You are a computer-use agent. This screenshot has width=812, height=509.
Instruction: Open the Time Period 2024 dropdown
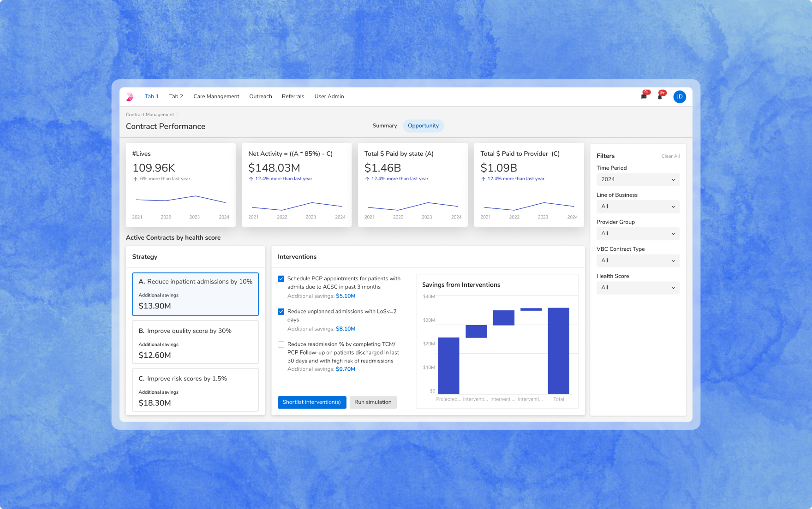tap(638, 179)
